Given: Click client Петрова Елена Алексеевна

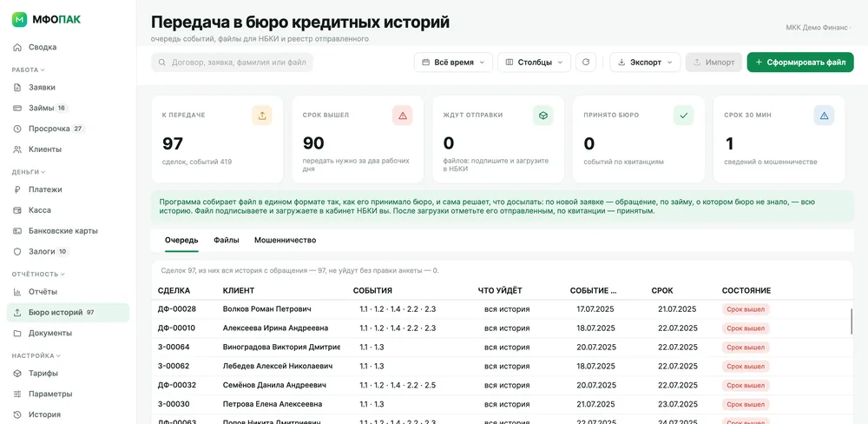Looking at the screenshot, I should click(x=273, y=404).
